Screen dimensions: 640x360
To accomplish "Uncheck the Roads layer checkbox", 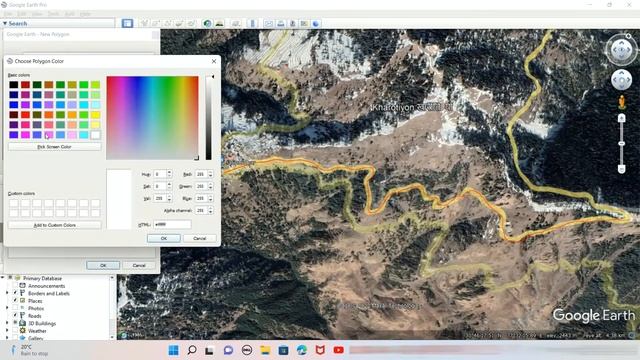I will click(15, 316).
